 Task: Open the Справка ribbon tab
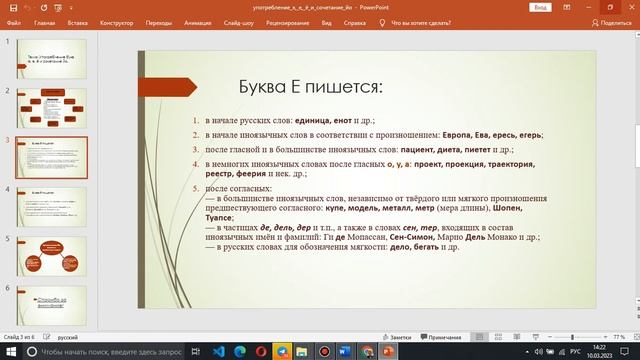pos(354,23)
